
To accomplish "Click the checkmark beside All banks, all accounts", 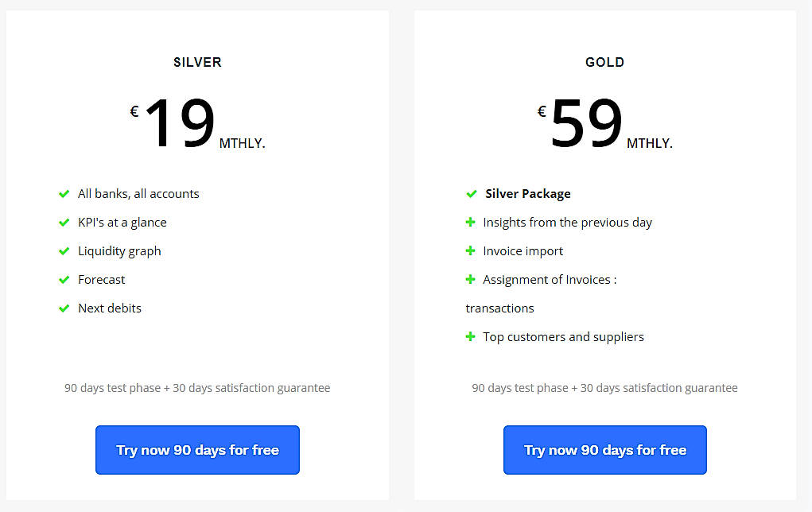I will 64,193.
